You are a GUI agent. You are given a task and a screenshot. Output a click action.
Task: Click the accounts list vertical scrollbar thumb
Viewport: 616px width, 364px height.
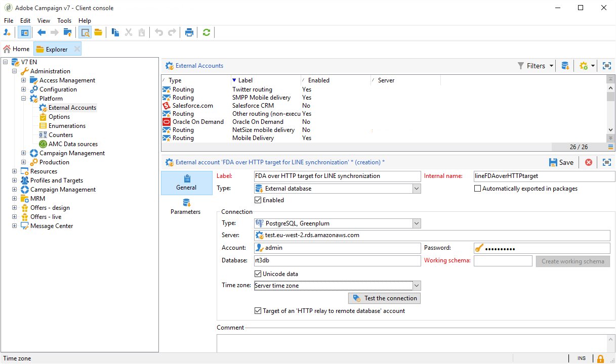tap(611, 97)
